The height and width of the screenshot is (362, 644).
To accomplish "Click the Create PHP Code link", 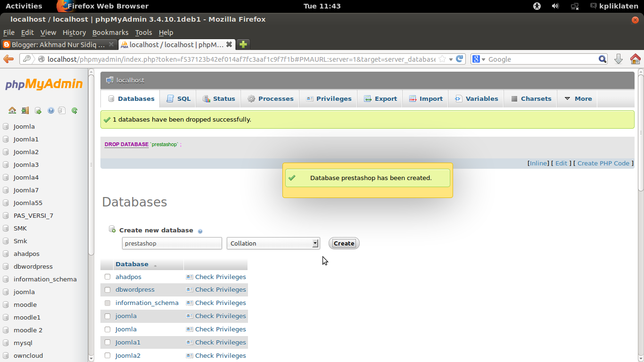I will point(603,163).
